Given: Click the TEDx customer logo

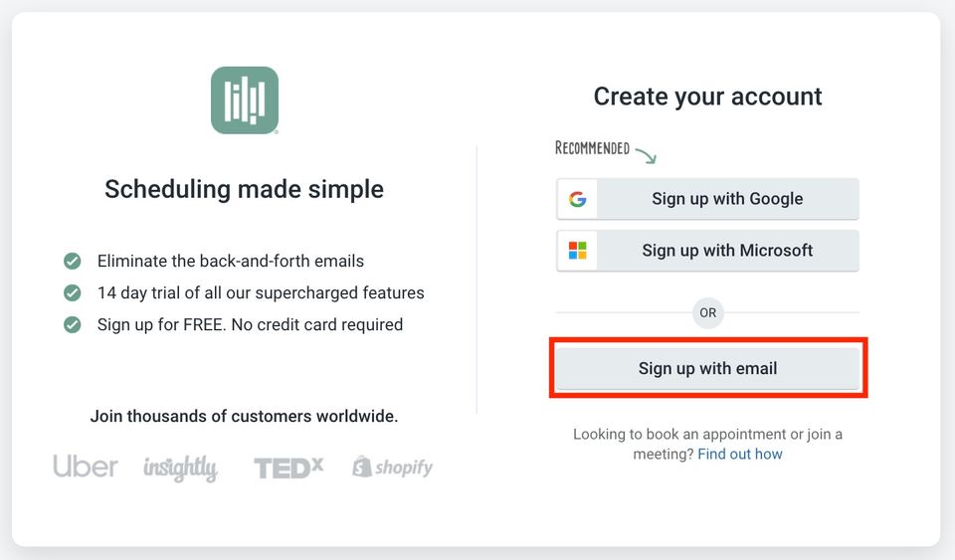Looking at the screenshot, I should tap(288, 467).
